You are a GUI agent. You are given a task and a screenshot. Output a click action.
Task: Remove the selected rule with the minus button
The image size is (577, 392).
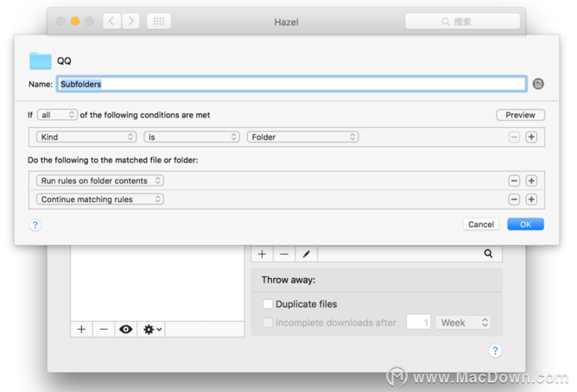pyautogui.click(x=284, y=254)
